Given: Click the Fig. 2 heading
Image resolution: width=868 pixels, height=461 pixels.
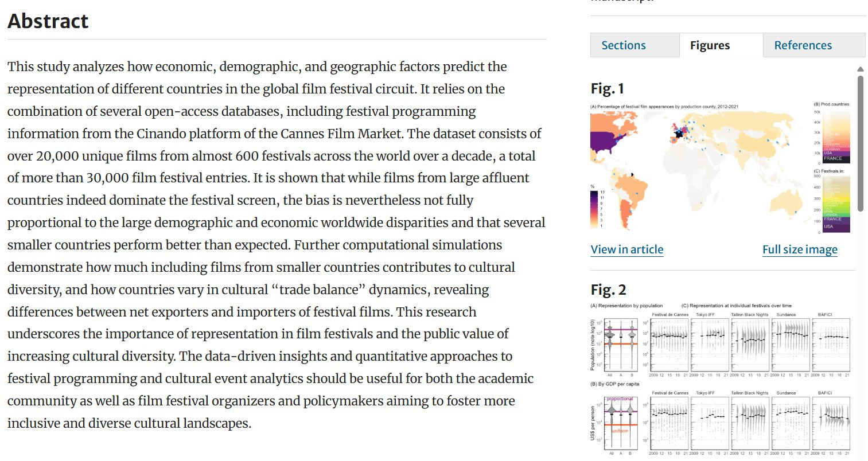Looking at the screenshot, I should pos(608,290).
